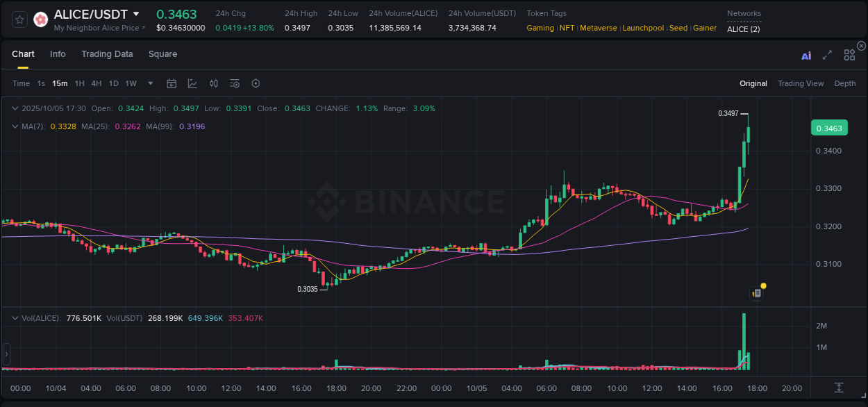The image size is (868, 407).
Task: Collapse the Vol(ALICE) volume panel
Action: click(x=14, y=317)
